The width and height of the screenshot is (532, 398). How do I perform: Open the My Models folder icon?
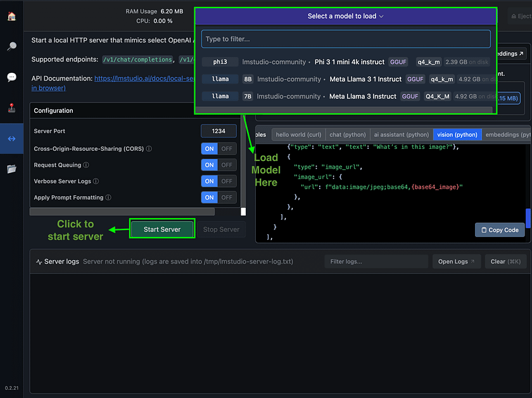pyautogui.click(x=11, y=169)
